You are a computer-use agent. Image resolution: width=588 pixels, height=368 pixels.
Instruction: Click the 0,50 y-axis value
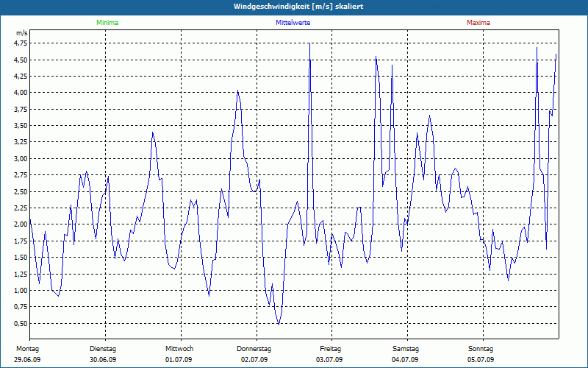click(21, 323)
